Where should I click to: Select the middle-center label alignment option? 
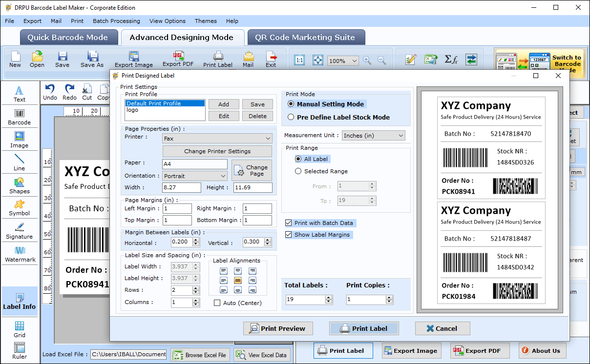(238, 281)
